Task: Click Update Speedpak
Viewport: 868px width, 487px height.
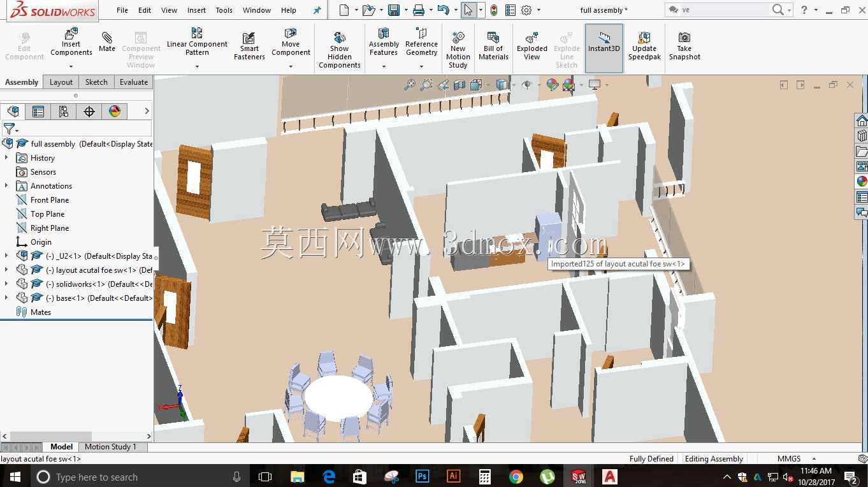Action: [644, 46]
